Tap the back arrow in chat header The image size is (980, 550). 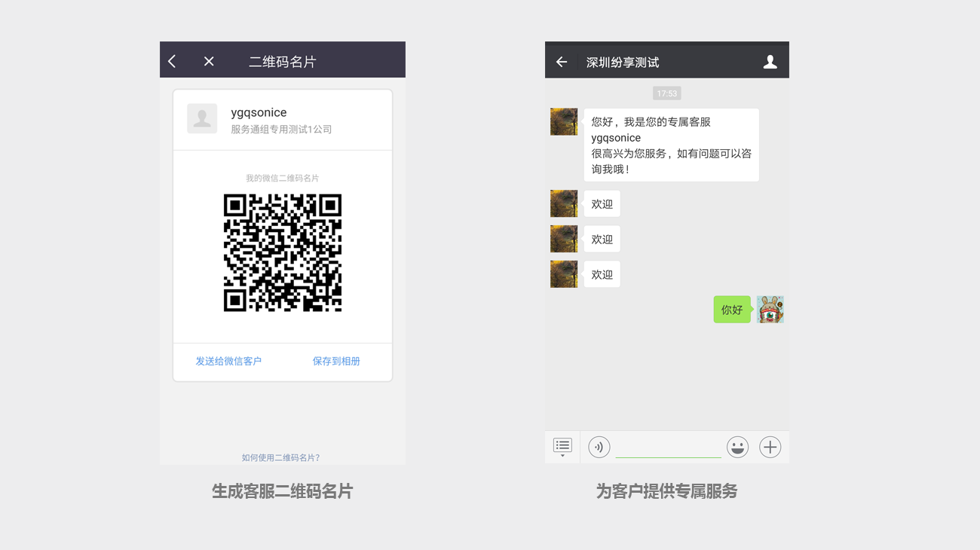click(562, 62)
